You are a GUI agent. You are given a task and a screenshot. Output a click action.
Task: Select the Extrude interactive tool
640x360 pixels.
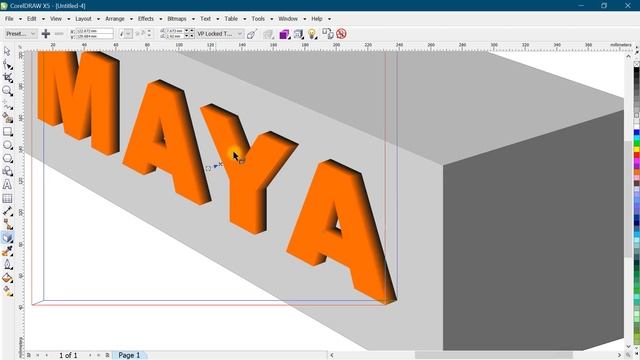[x=7, y=238]
